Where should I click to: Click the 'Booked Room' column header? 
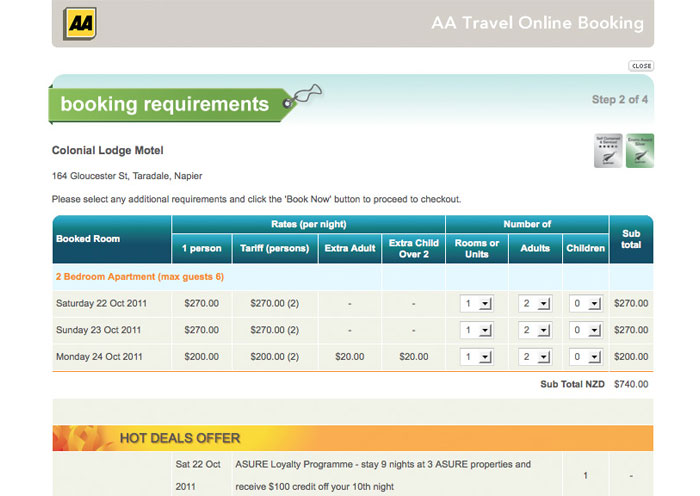coord(112,239)
